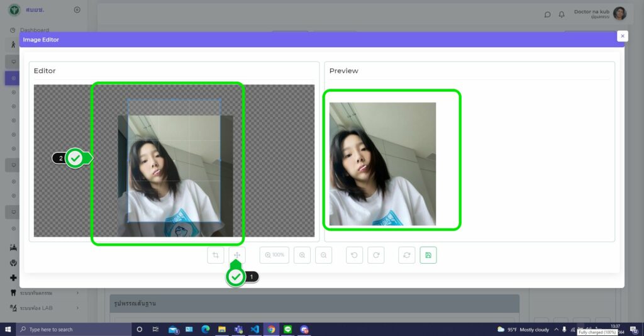This screenshot has width=644, height=336.
Task: Click the crop selection box in editor
Action: point(174,160)
